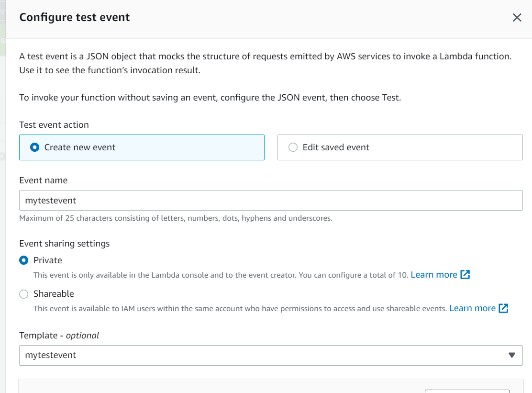The image size is (532, 393).
Task: Click the Shareable option label text
Action: [54, 294]
